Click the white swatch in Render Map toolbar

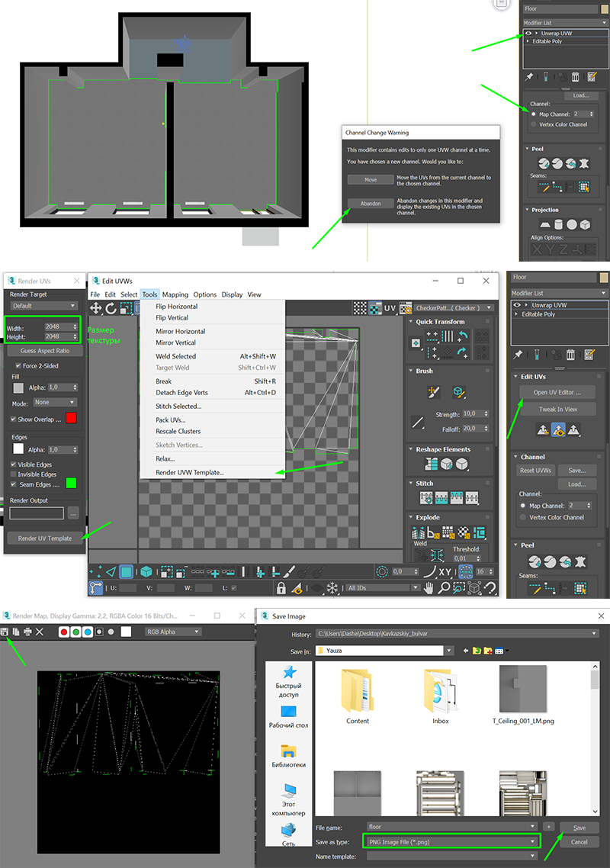[126, 632]
